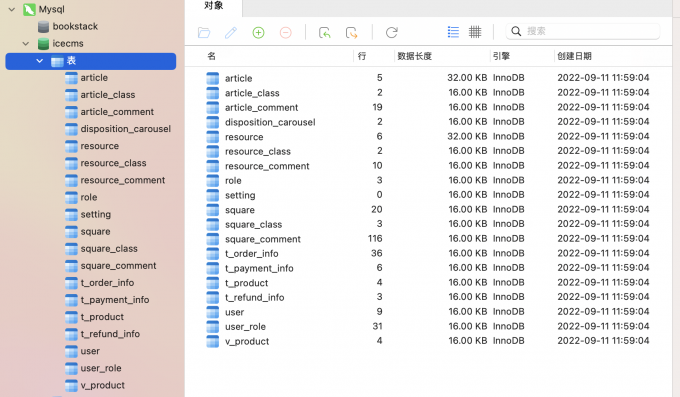The image size is (680, 397).
Task: Click t_order_info row icon in object list
Action: [212, 253]
